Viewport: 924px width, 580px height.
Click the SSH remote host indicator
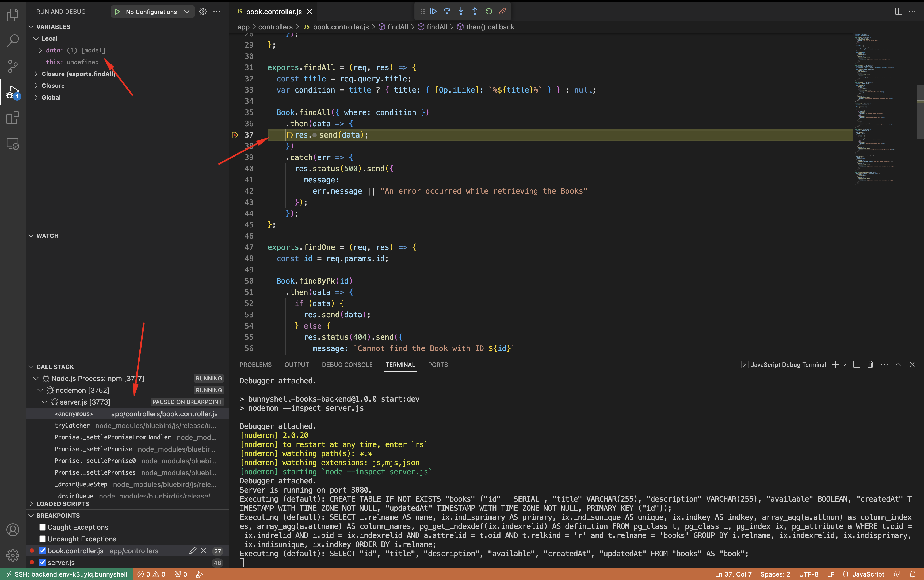(x=67, y=574)
